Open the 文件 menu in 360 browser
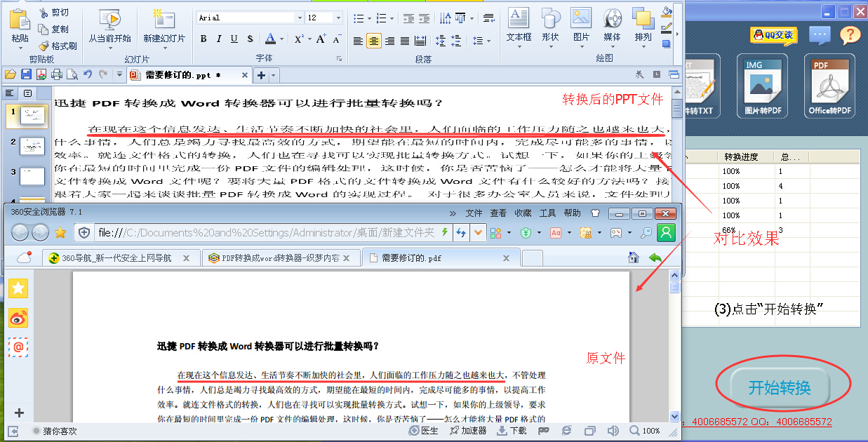 [474, 213]
